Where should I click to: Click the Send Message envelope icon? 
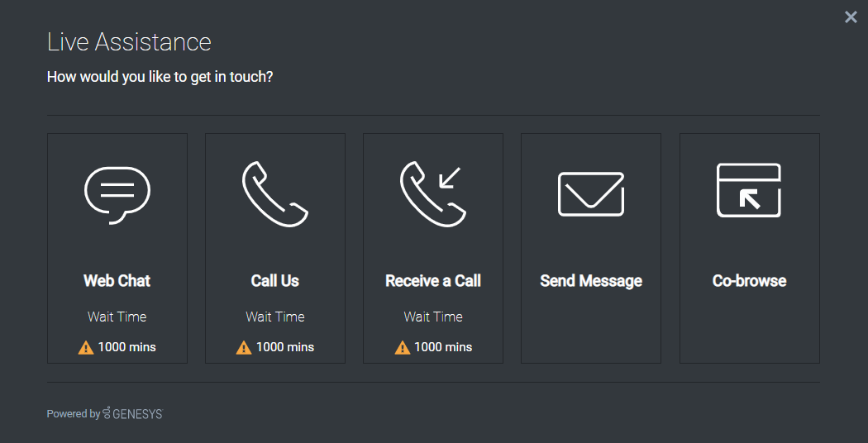(591, 193)
